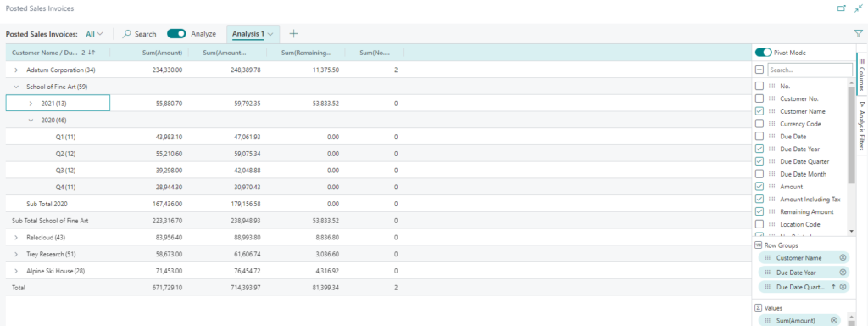
Task: Remove Due Date Year from Row Groups
Action: click(843, 273)
